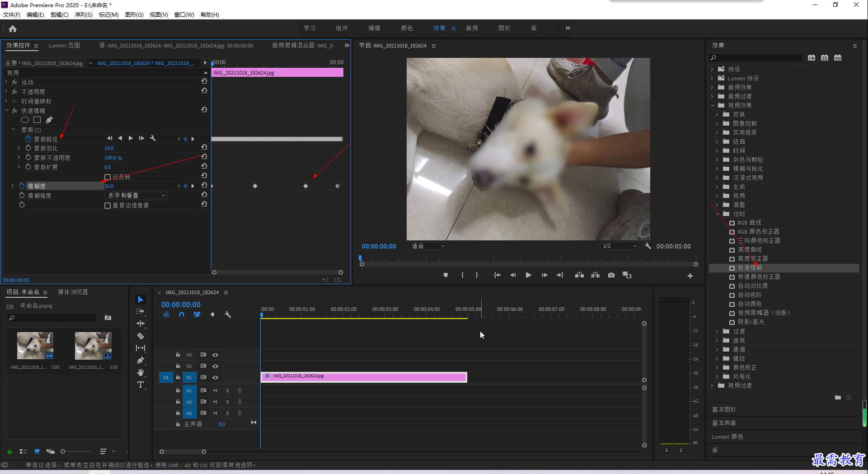This screenshot has width=868, height=474.
Task: Click the 模糊度 value 30.0
Action: [109, 186]
